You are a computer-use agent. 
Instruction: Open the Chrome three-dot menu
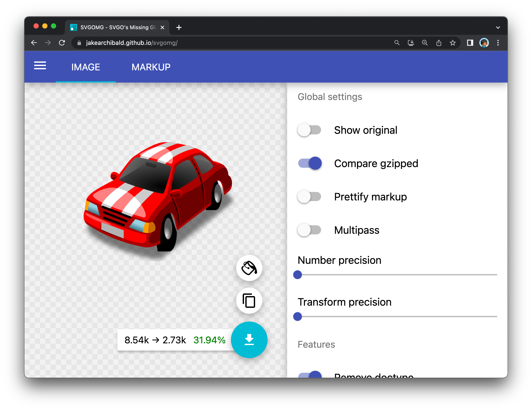tap(498, 43)
